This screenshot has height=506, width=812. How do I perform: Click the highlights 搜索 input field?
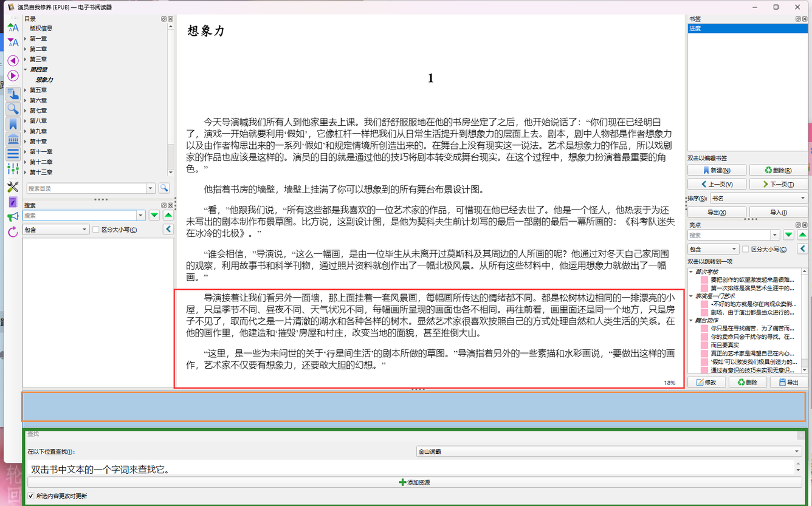(x=729, y=234)
